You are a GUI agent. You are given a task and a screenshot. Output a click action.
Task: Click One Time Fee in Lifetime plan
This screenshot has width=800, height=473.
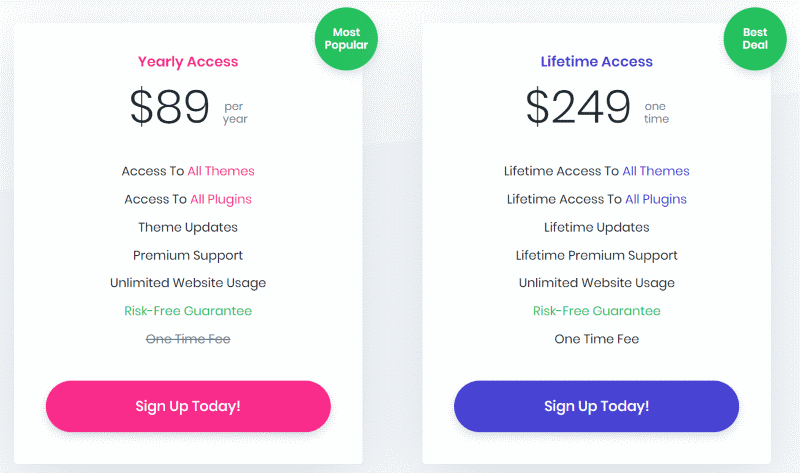pos(596,339)
